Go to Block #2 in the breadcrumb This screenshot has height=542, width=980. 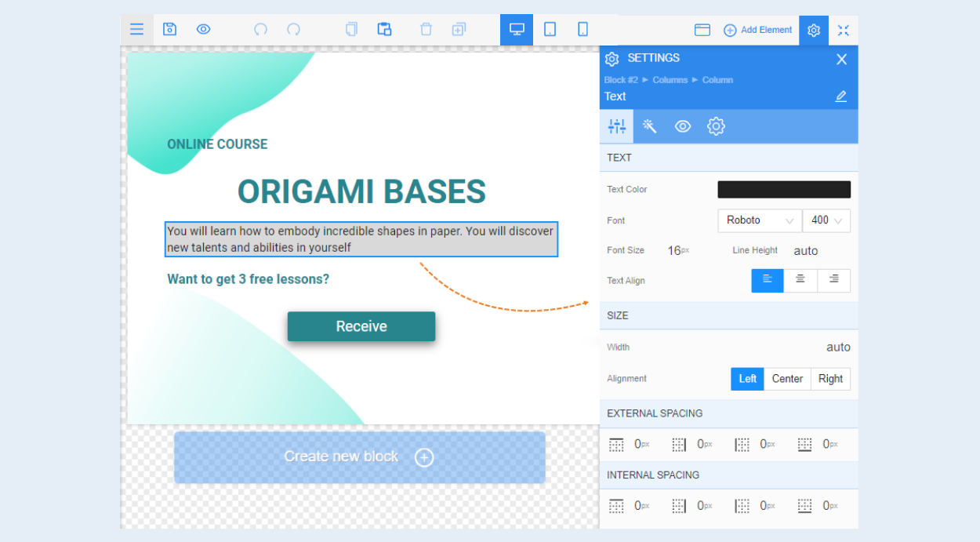[x=621, y=80]
